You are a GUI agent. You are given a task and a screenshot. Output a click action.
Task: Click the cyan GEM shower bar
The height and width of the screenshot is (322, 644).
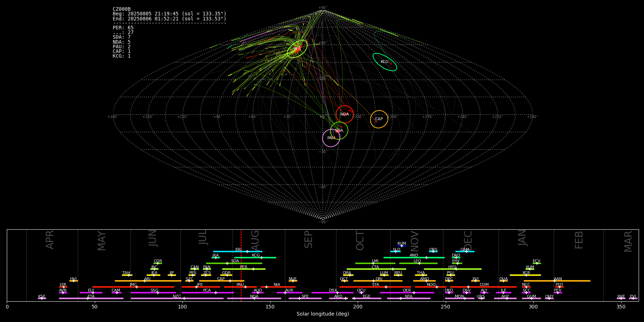coord(465,252)
